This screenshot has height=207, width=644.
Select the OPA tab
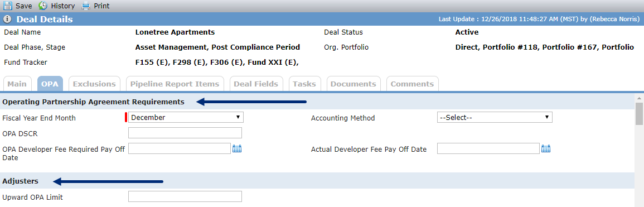point(50,84)
